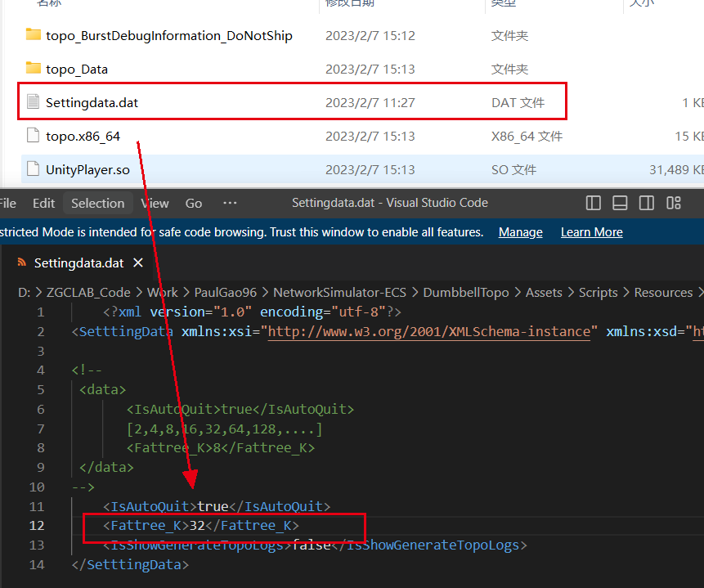
Task: Place cursor on value 32 in Fattree_K
Action: (x=197, y=526)
